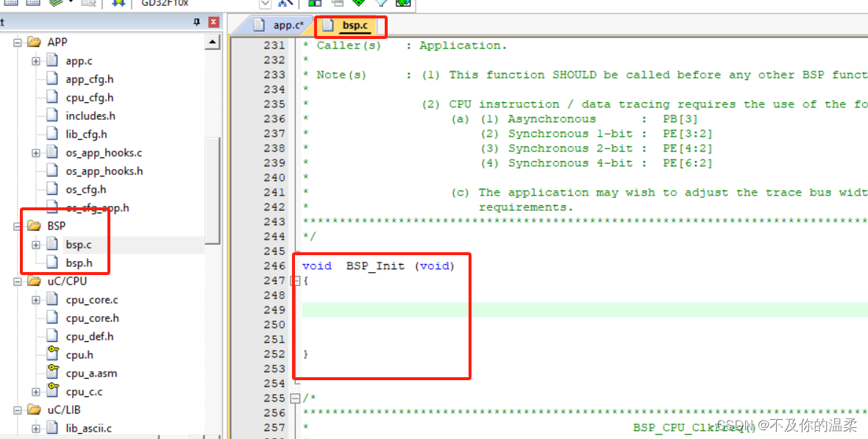Expand the cpu_c.c node
The height and width of the screenshot is (439, 868).
coord(36,392)
